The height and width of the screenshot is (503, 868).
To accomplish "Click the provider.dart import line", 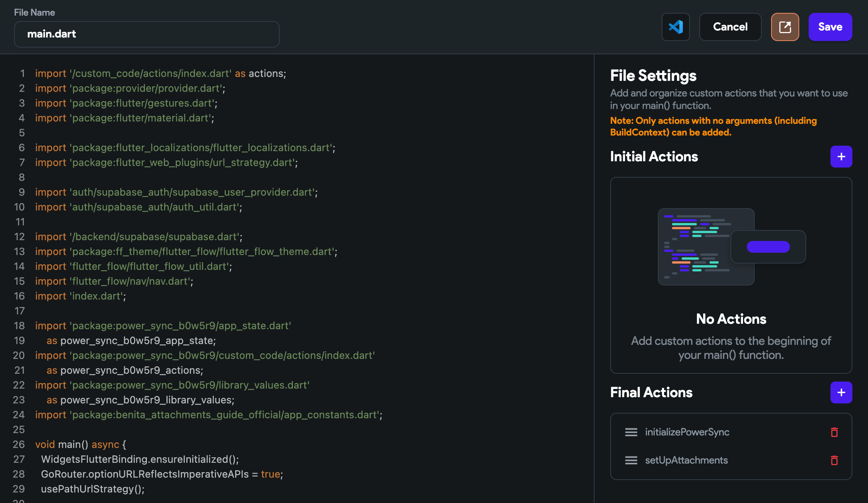I will coord(130,88).
